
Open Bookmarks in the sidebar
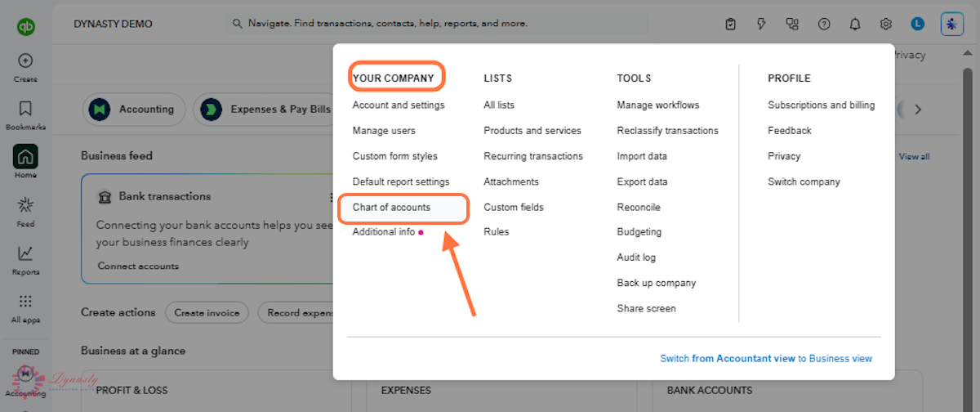[25, 114]
